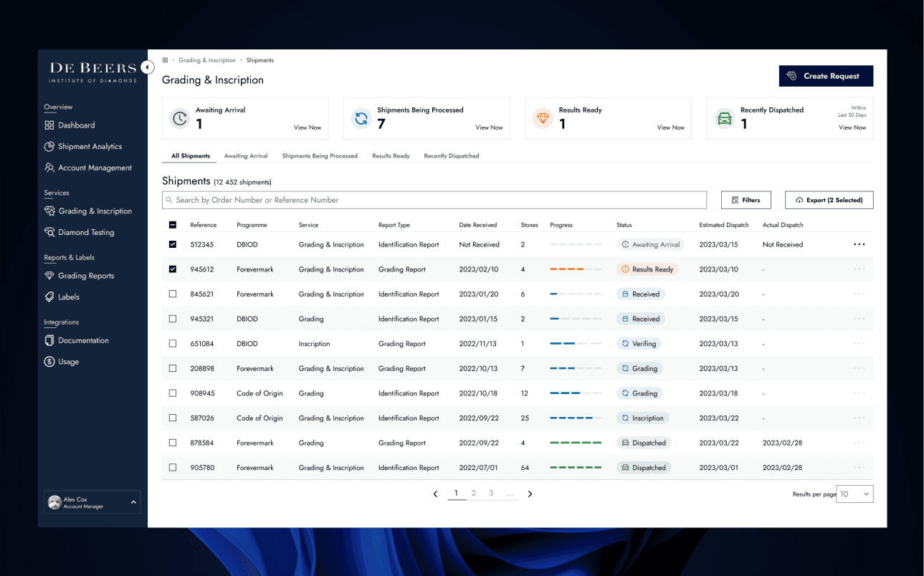924x576 pixels.
Task: Click Alex Cox profile avatar
Action: coord(54,502)
